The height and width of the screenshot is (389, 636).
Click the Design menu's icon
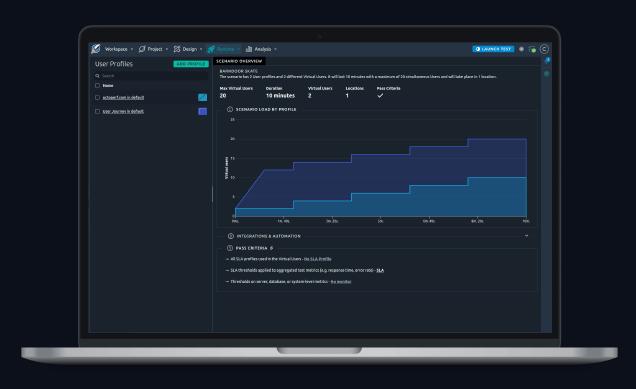click(x=177, y=49)
